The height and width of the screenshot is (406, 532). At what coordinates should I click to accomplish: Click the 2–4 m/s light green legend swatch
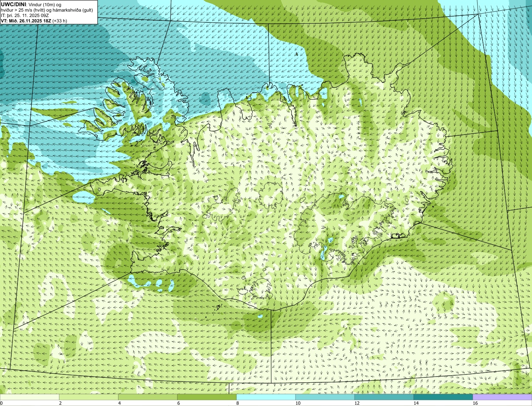pyautogui.click(x=89, y=397)
